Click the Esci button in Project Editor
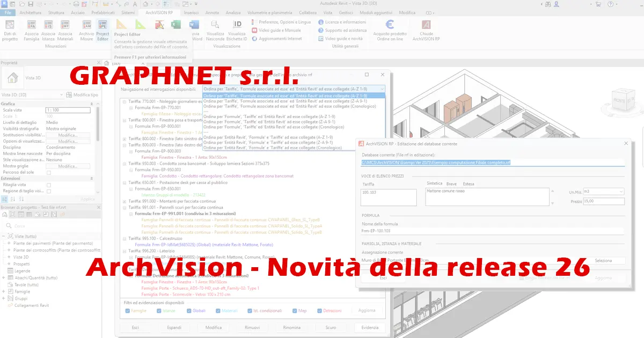Image resolution: width=644 pixels, height=338 pixels. 135,327
